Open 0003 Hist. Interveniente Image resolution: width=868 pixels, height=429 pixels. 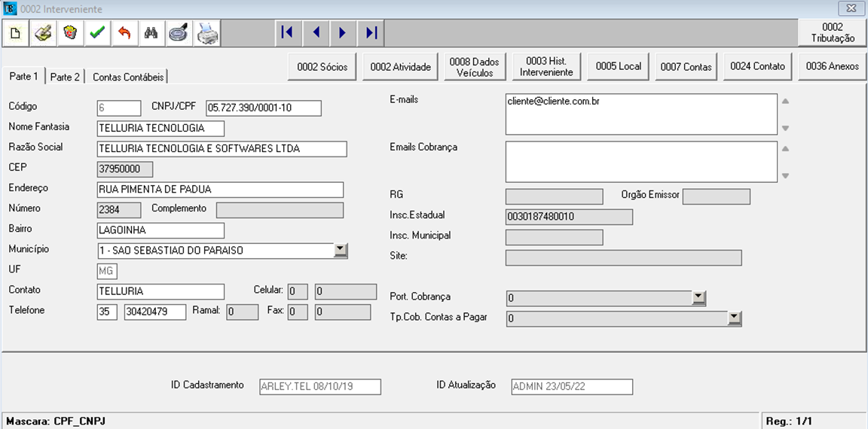click(546, 67)
